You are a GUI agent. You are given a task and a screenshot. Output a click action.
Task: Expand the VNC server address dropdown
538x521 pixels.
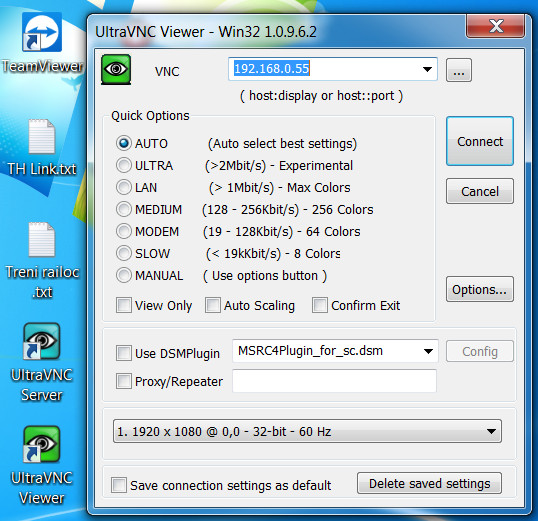point(427,69)
